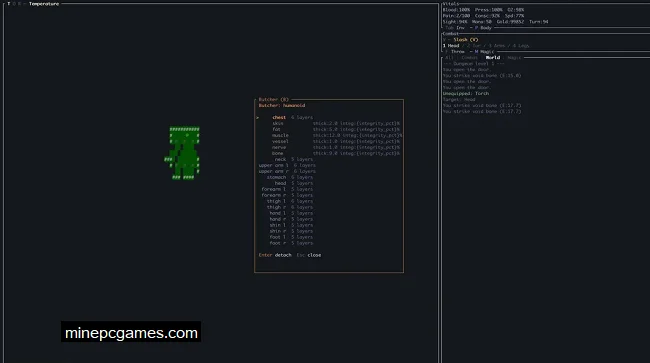Screen dimensions: 650x363
Task: Select the shin r row
Action: point(291,231)
